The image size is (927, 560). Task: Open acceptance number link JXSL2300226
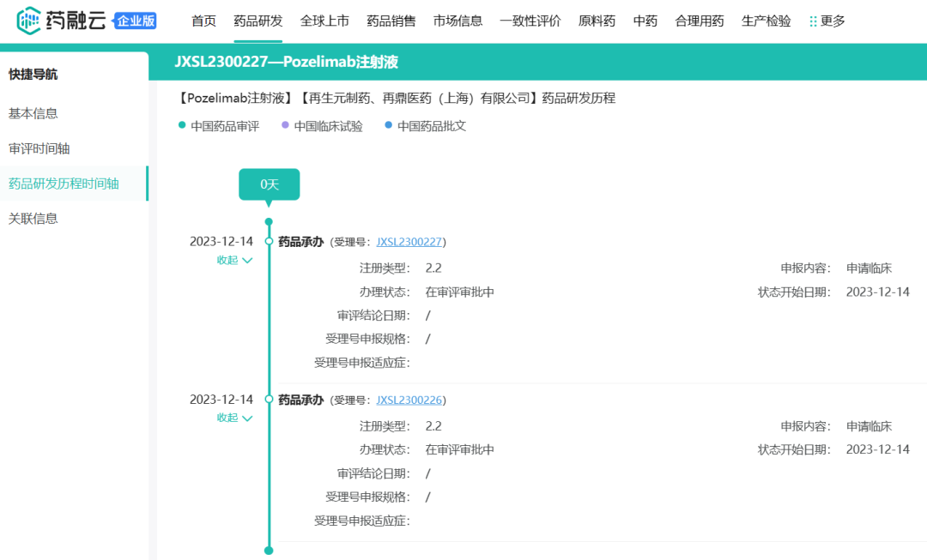click(409, 400)
